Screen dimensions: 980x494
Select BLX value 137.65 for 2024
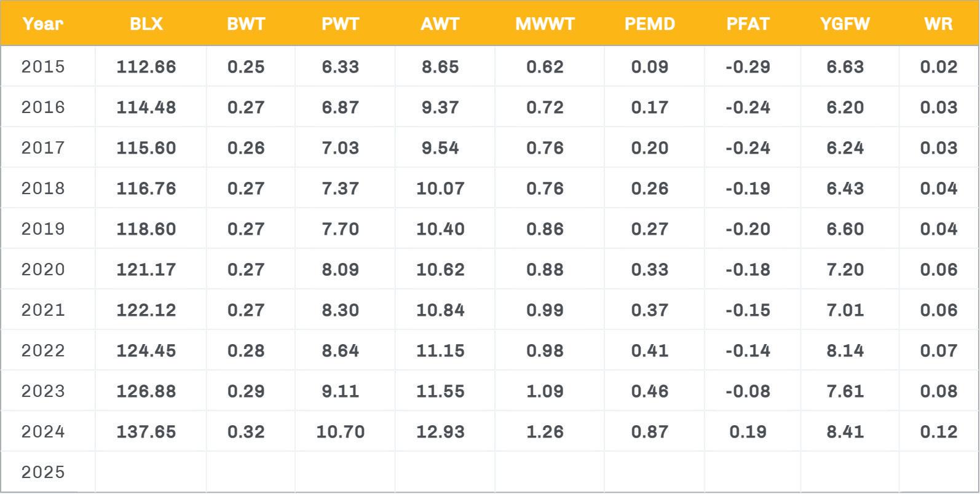click(146, 431)
